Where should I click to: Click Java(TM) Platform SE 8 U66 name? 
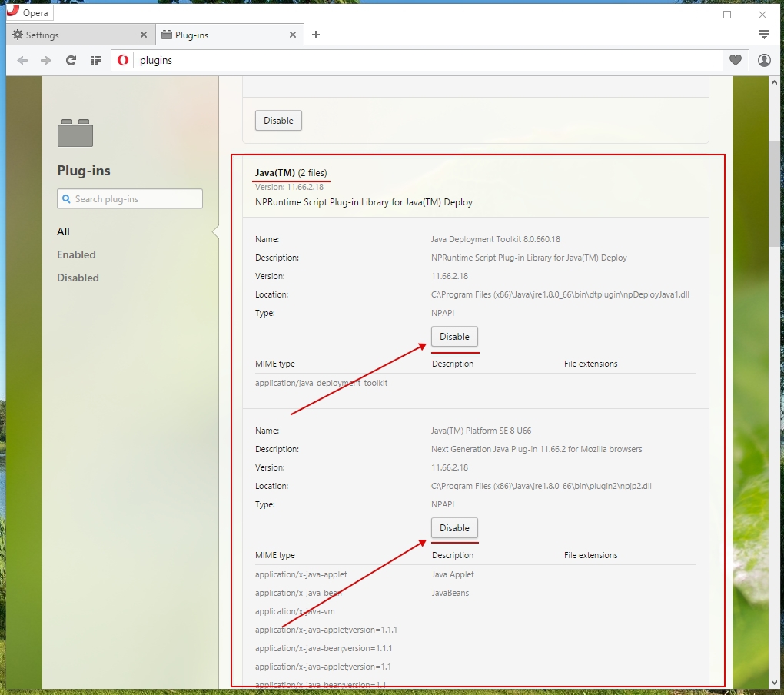pyautogui.click(x=481, y=431)
